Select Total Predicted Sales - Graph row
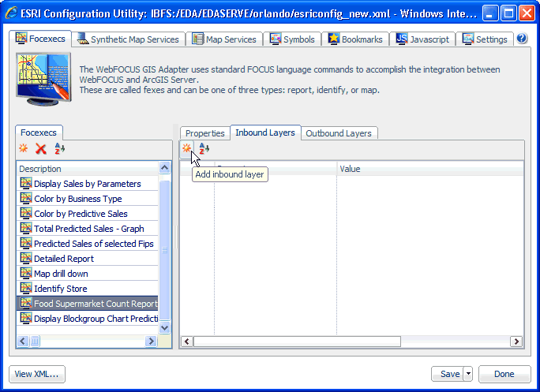540x392 pixels. [88, 229]
